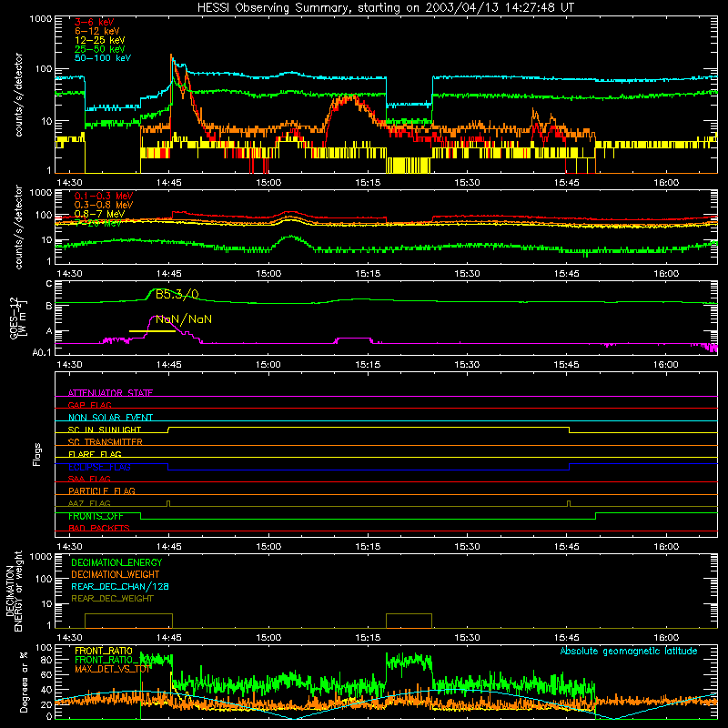Select the 50-100 keV legend label
This screenshot has height=728, width=728.
103,58
